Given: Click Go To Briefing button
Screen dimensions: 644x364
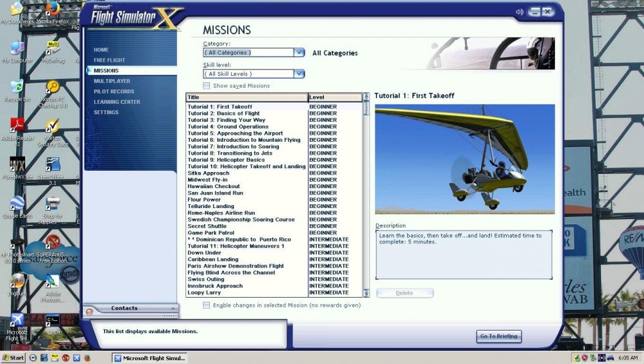Looking at the screenshot, I should (x=498, y=336).
